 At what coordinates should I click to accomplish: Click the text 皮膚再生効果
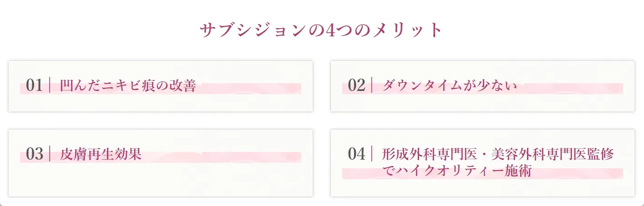101,154
